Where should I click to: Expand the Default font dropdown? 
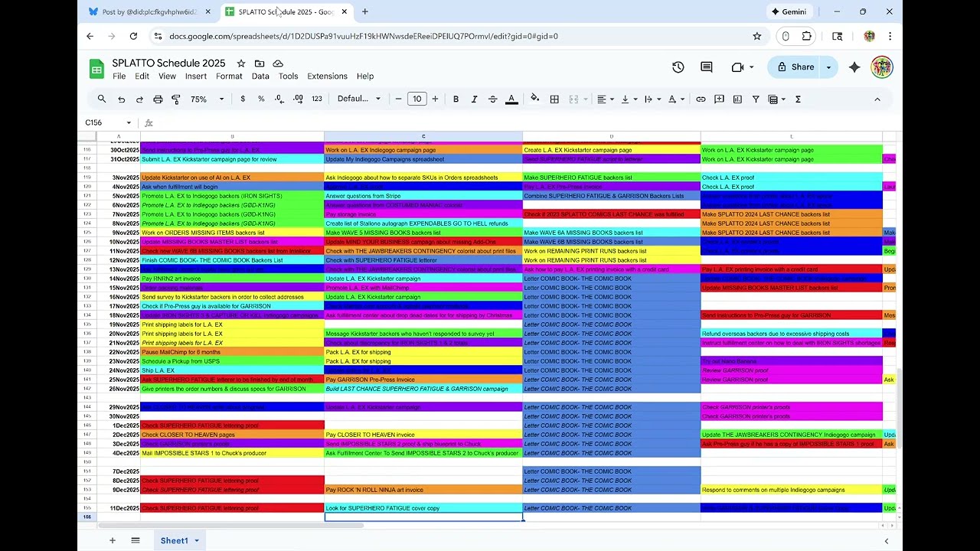click(x=358, y=99)
